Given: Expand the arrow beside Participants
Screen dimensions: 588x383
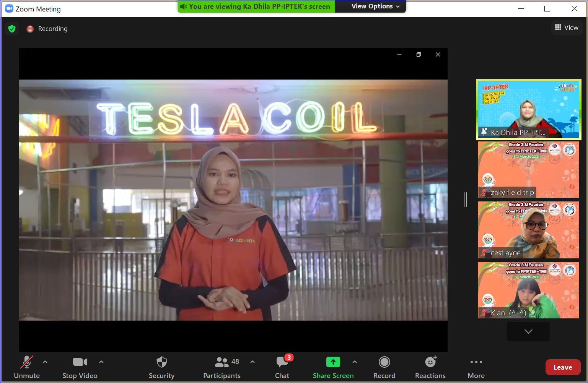Looking at the screenshot, I should tap(252, 362).
